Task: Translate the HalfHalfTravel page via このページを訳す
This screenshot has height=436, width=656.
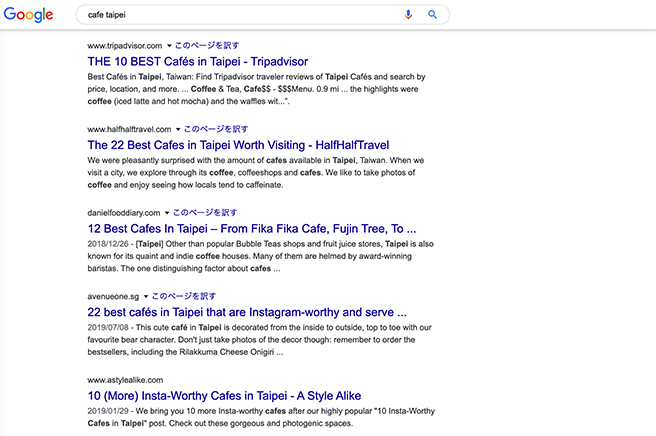Action: click(216, 129)
